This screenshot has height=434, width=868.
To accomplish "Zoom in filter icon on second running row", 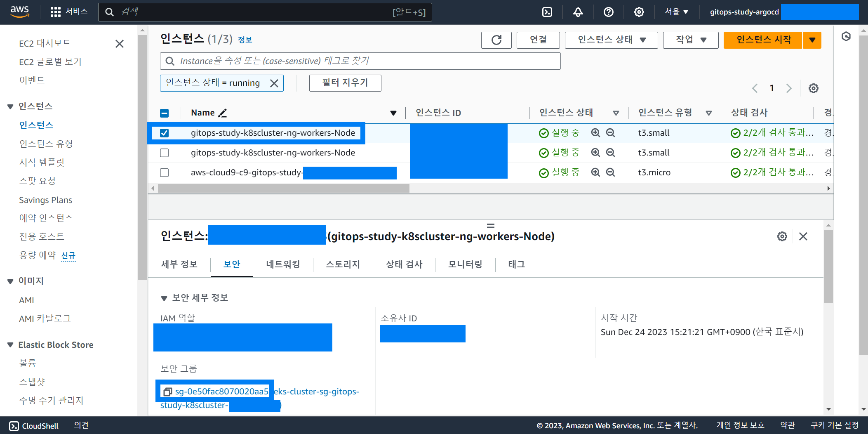I will 595,153.
